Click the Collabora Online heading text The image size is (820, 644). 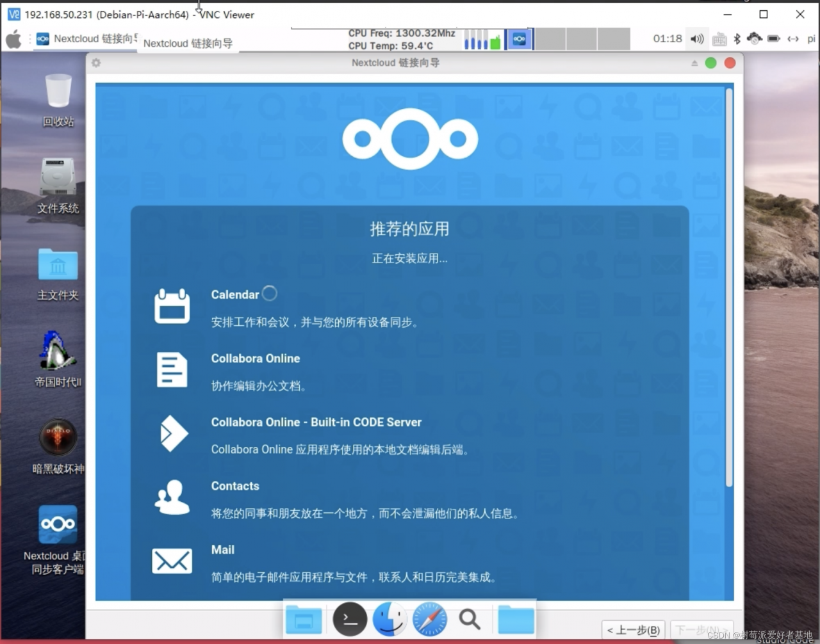click(256, 358)
